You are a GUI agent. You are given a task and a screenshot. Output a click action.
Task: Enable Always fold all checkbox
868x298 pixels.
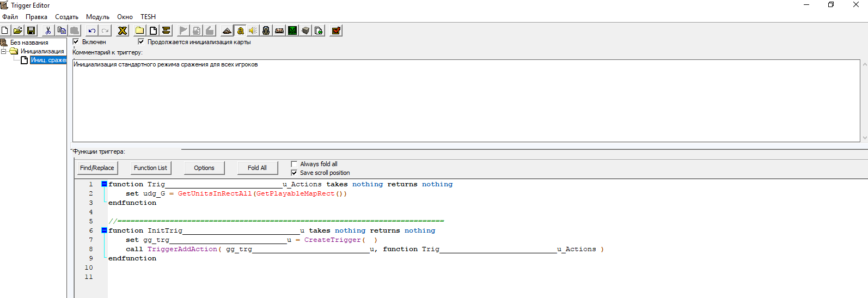(x=294, y=164)
